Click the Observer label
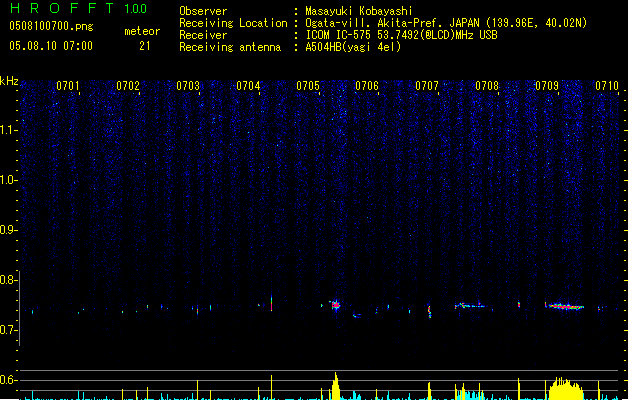The height and width of the screenshot is (400, 629). pyautogui.click(x=203, y=11)
